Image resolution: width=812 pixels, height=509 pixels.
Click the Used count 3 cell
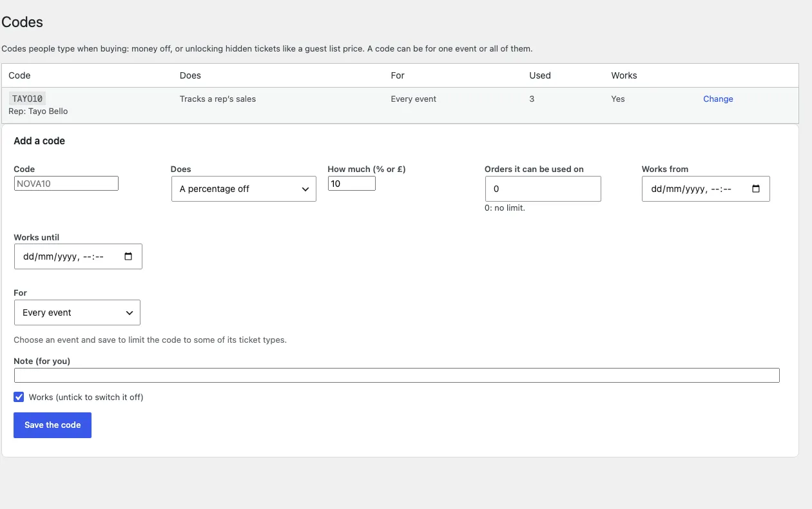point(532,99)
